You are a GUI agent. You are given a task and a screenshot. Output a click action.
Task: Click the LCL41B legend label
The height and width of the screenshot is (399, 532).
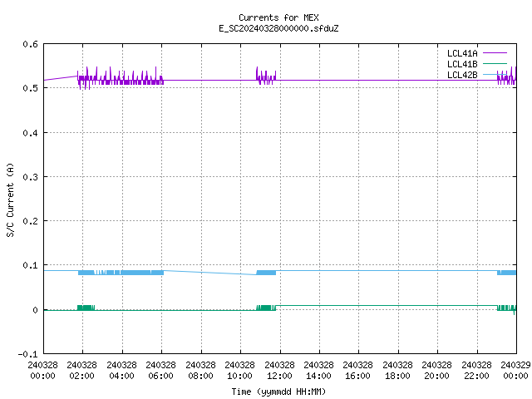462,64
